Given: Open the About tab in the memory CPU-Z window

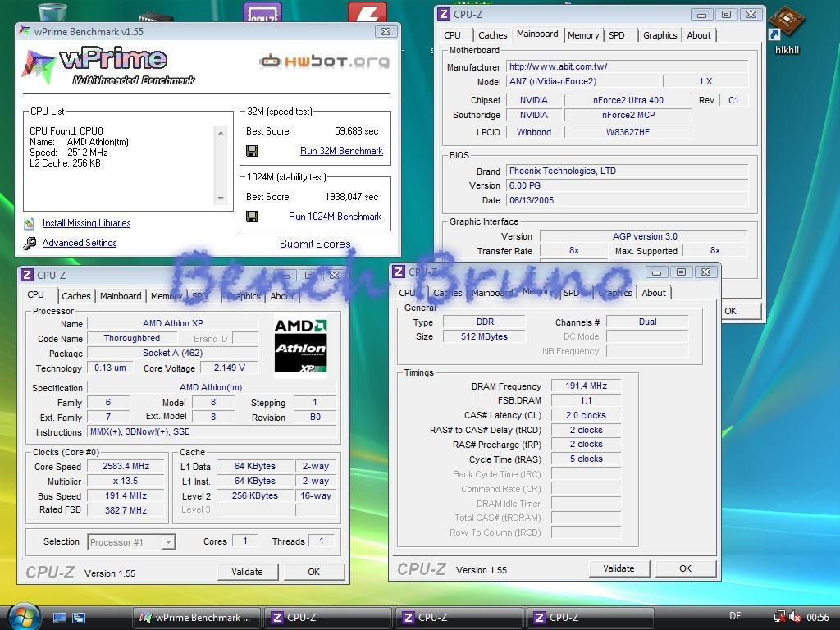Looking at the screenshot, I should (x=654, y=293).
